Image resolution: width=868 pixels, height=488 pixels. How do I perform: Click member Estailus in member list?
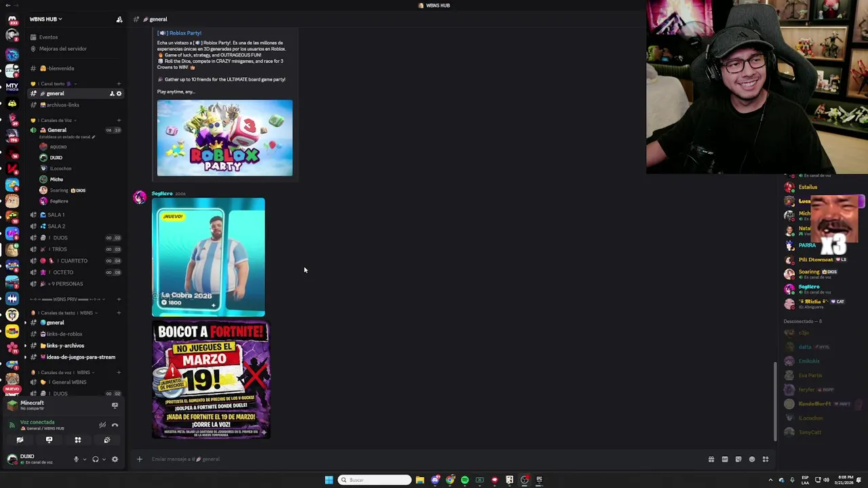(x=808, y=187)
